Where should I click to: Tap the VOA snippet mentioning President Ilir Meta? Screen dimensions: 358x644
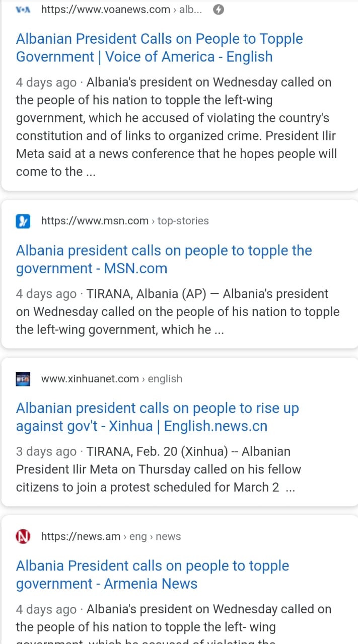tap(176, 127)
